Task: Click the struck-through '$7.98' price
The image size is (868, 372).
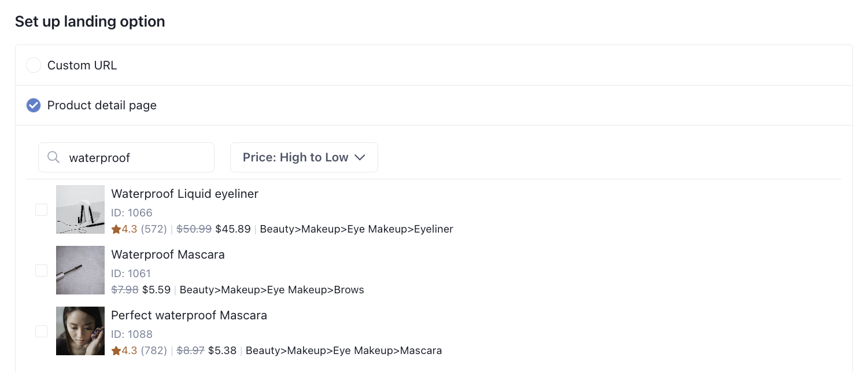Action: pos(125,290)
